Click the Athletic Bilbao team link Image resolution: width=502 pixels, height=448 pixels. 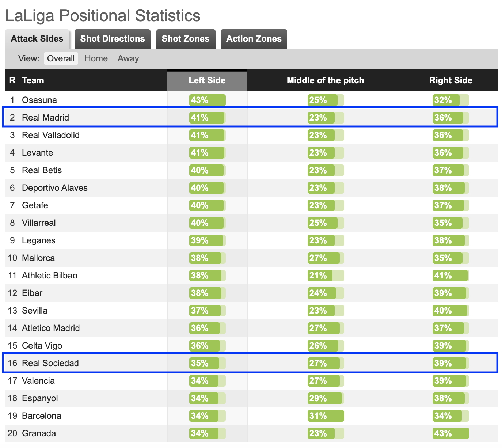pos(50,276)
